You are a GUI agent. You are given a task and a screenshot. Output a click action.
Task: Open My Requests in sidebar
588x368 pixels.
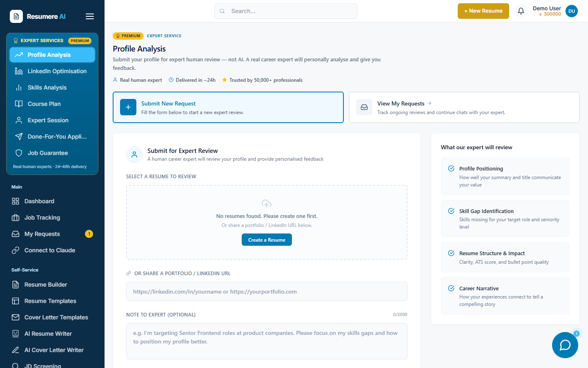pos(52,234)
